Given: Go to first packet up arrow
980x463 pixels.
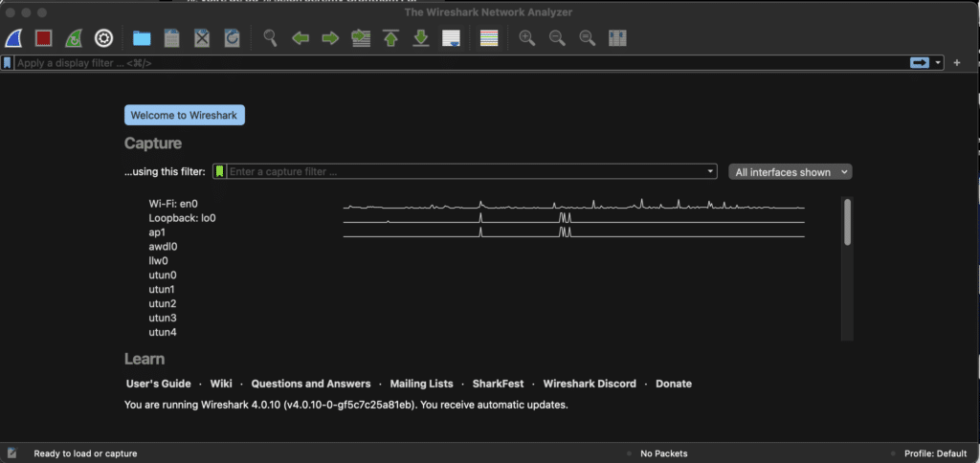Looking at the screenshot, I should click(x=391, y=38).
